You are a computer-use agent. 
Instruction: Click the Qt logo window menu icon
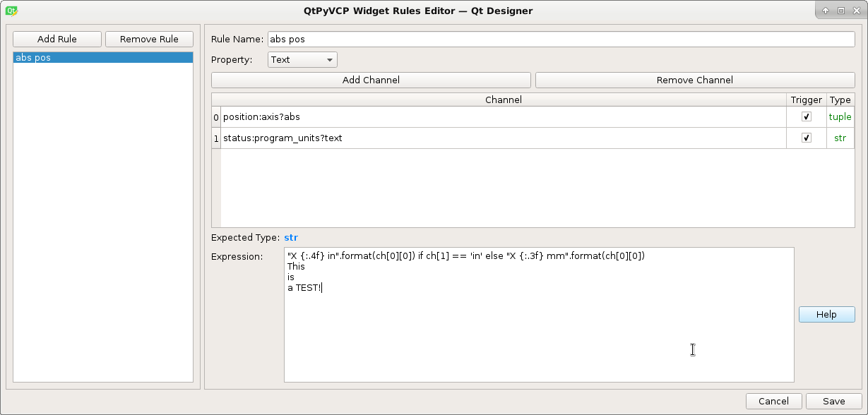pyautogui.click(x=11, y=11)
